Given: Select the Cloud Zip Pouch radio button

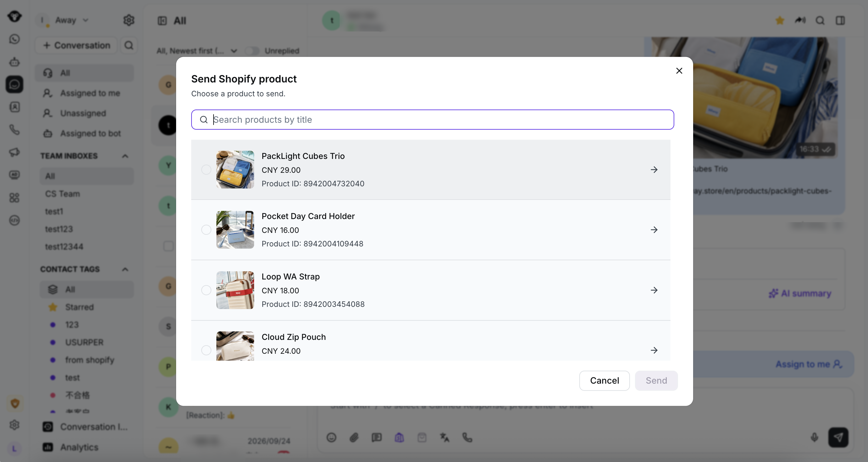Looking at the screenshot, I should [206, 350].
